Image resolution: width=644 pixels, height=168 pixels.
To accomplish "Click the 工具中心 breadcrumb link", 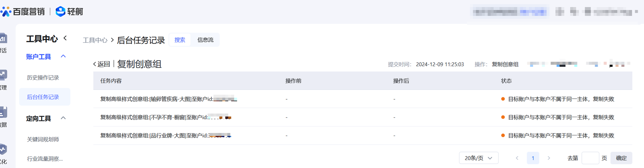I will point(95,40).
